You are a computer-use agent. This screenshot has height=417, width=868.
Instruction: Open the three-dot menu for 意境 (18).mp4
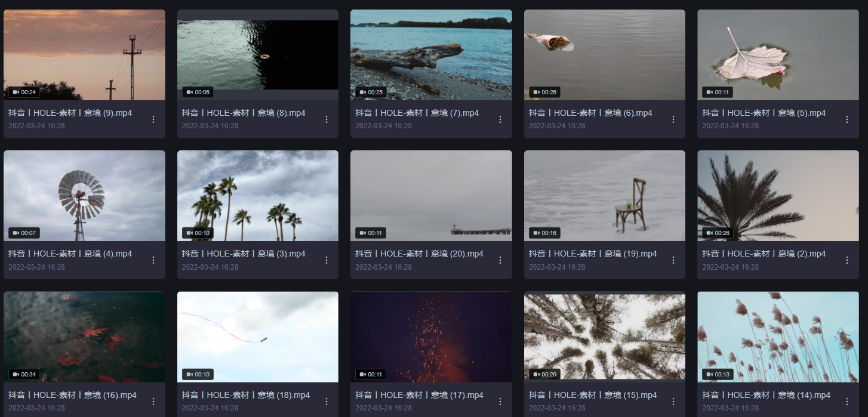pyautogui.click(x=327, y=401)
